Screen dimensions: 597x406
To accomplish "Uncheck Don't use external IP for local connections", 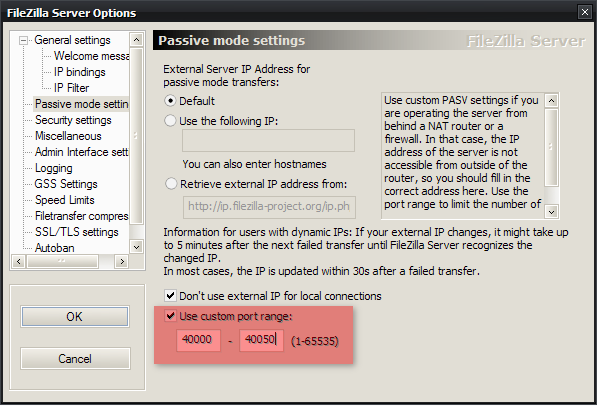I will 170,296.
